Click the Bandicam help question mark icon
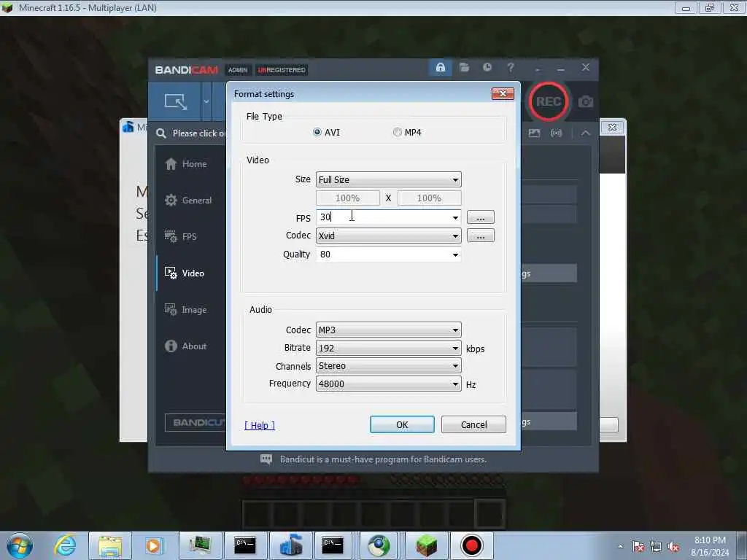This screenshot has width=747, height=560. click(510, 67)
